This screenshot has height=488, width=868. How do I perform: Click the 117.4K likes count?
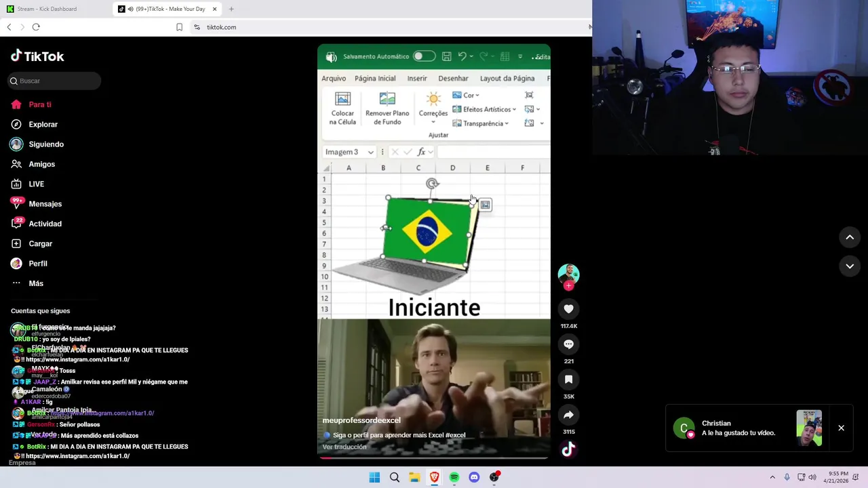pos(568,326)
